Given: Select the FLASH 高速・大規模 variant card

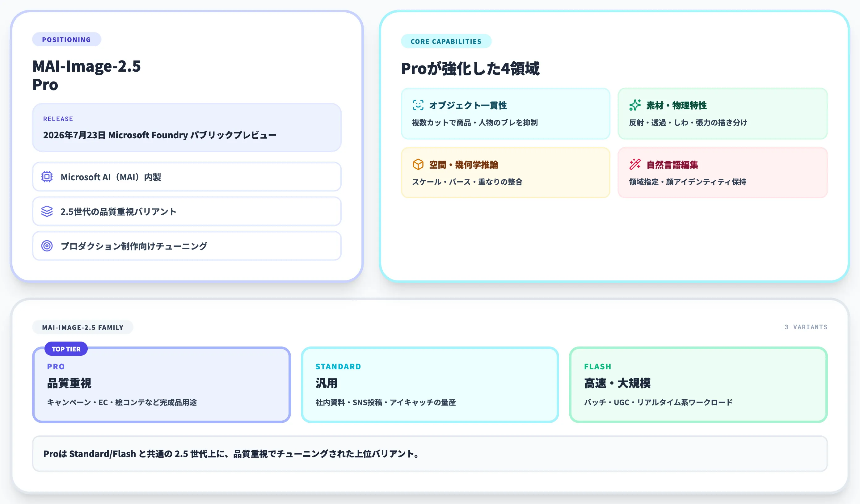Looking at the screenshot, I should click(x=698, y=385).
